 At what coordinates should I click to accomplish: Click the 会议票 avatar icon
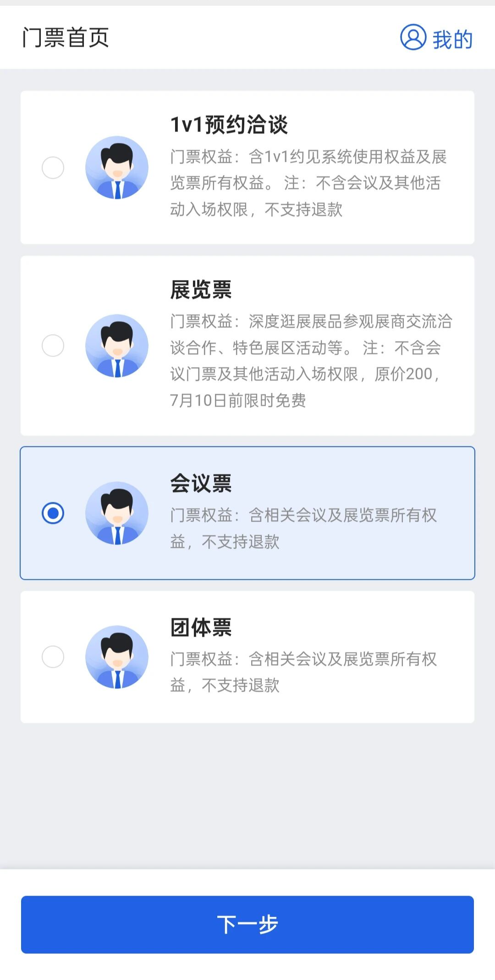pos(117,513)
